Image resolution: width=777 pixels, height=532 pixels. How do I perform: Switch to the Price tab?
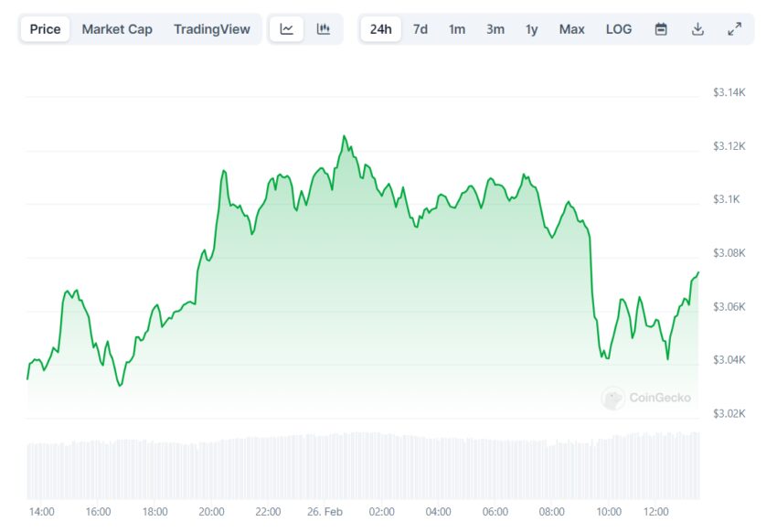click(x=45, y=29)
